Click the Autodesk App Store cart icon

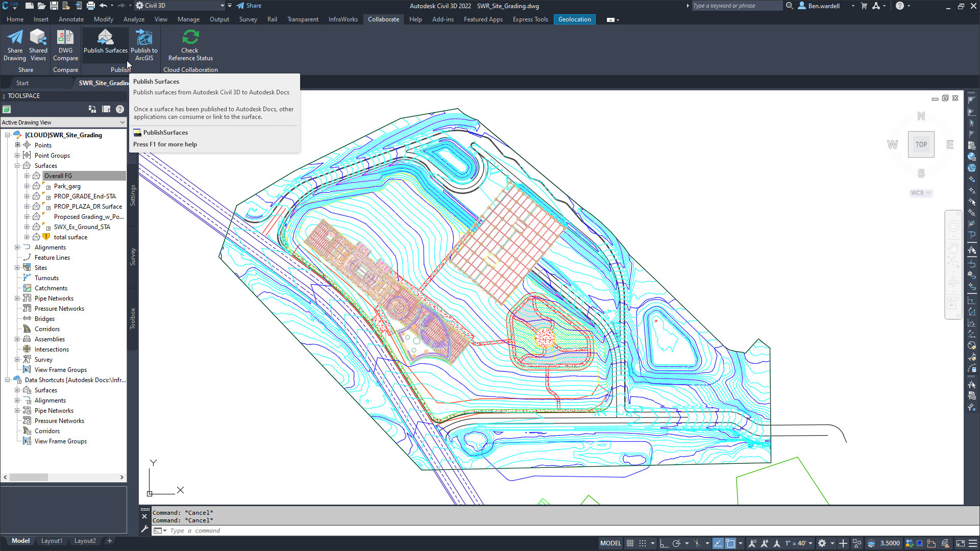coord(864,6)
